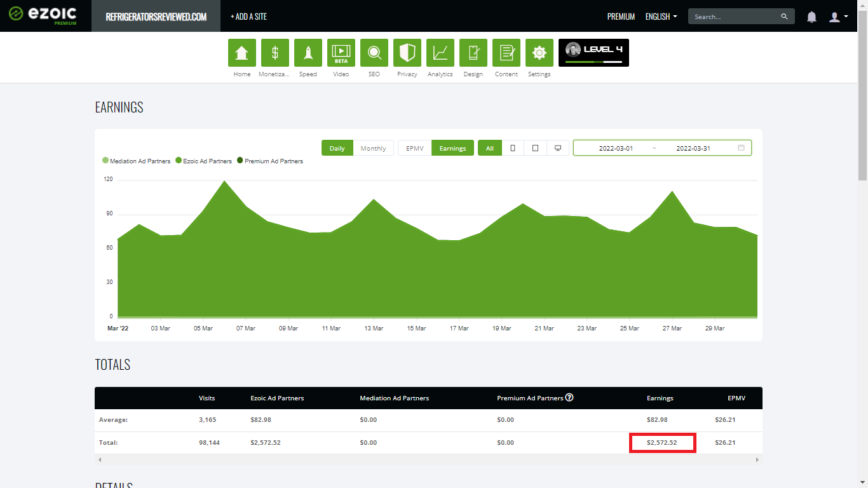The image size is (868, 488).
Task: Show EPMV in the chart
Action: tap(415, 148)
